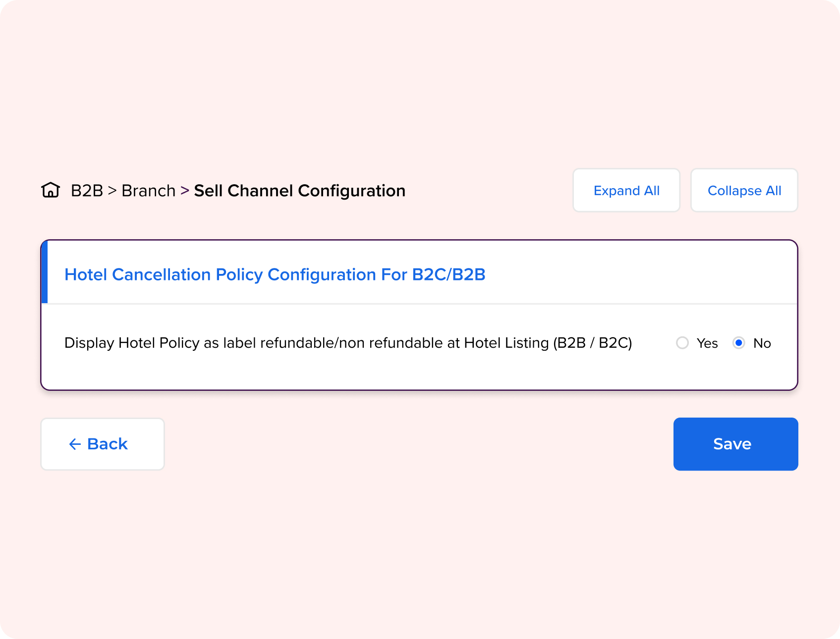The height and width of the screenshot is (639, 840).
Task: Click the purple chevron before Sell Channel Configuration
Action: point(185,191)
